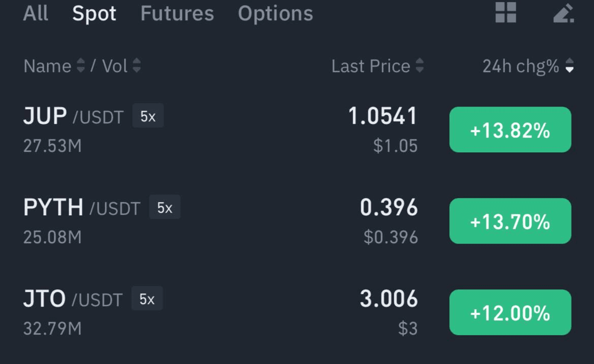Select the Spot tab
The image size is (594, 364).
pyautogui.click(x=94, y=14)
